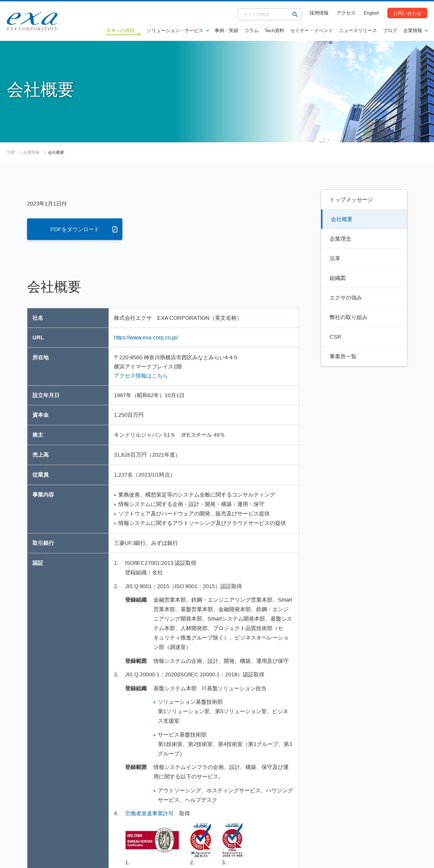
Task: Open エクサの強み in the sidebar
Action: [364, 298]
